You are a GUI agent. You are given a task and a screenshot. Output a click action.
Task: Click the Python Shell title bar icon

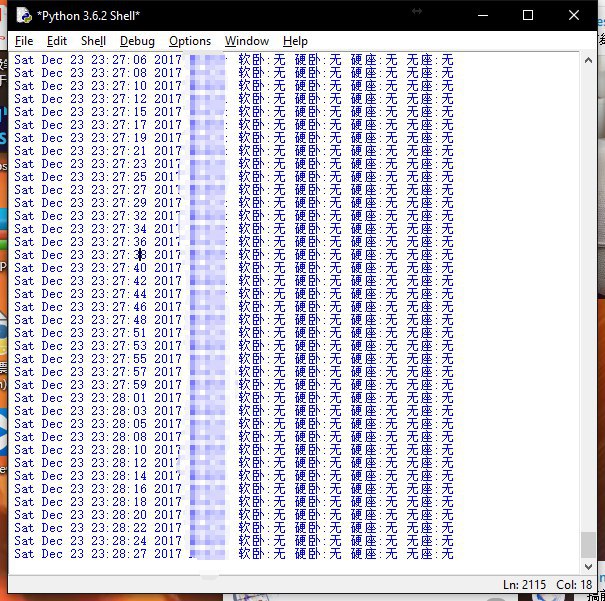point(23,15)
